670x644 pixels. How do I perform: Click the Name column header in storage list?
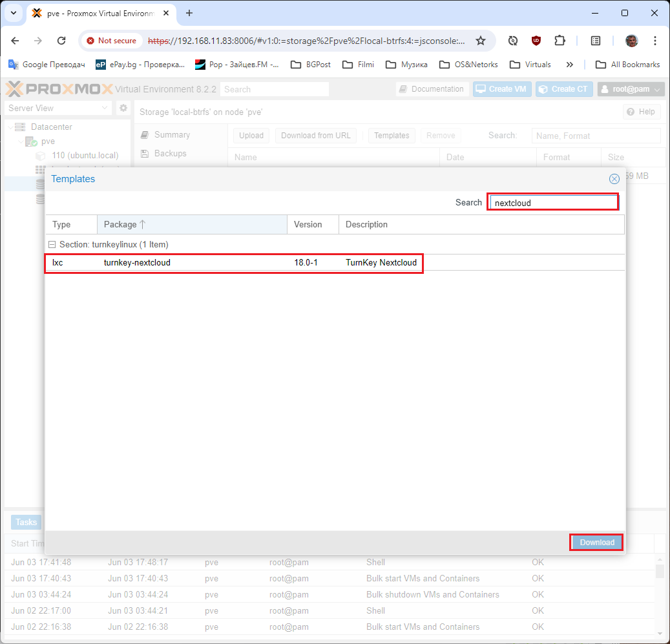pyautogui.click(x=334, y=157)
